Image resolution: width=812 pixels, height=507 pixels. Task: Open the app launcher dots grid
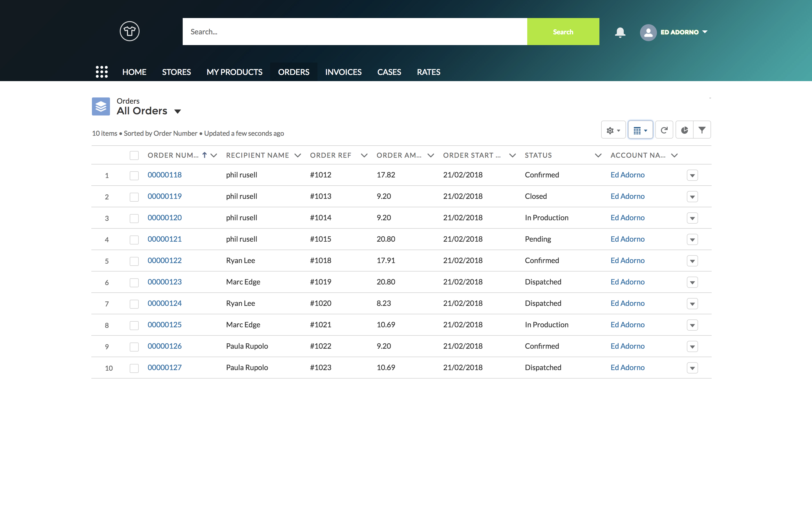click(x=102, y=72)
